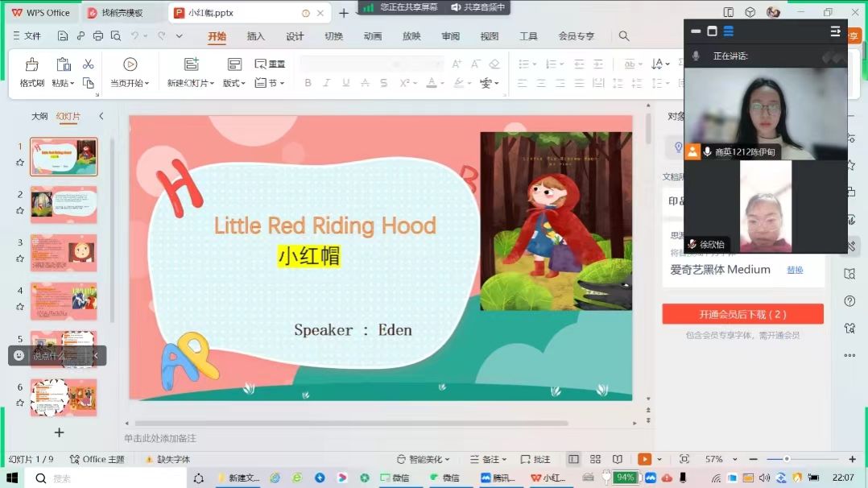This screenshot has height=488, width=868.
Task: Start slideshow from current slide (当页开始)
Action: tap(130, 72)
